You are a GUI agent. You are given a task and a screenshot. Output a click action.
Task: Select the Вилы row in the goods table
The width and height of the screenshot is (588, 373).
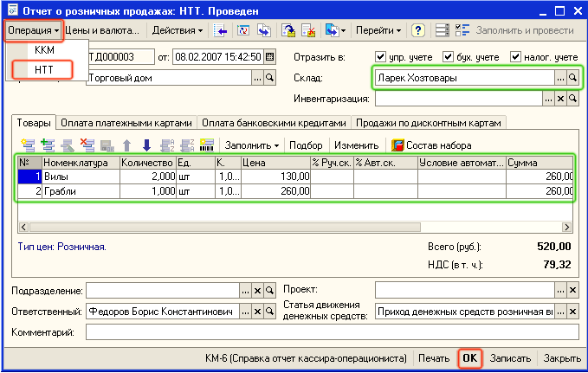[x=295, y=177]
